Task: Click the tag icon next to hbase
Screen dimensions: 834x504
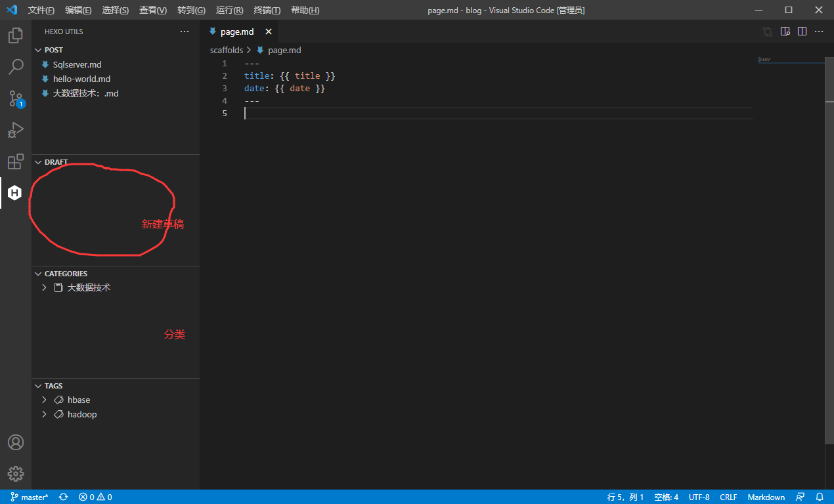Action: (x=58, y=400)
